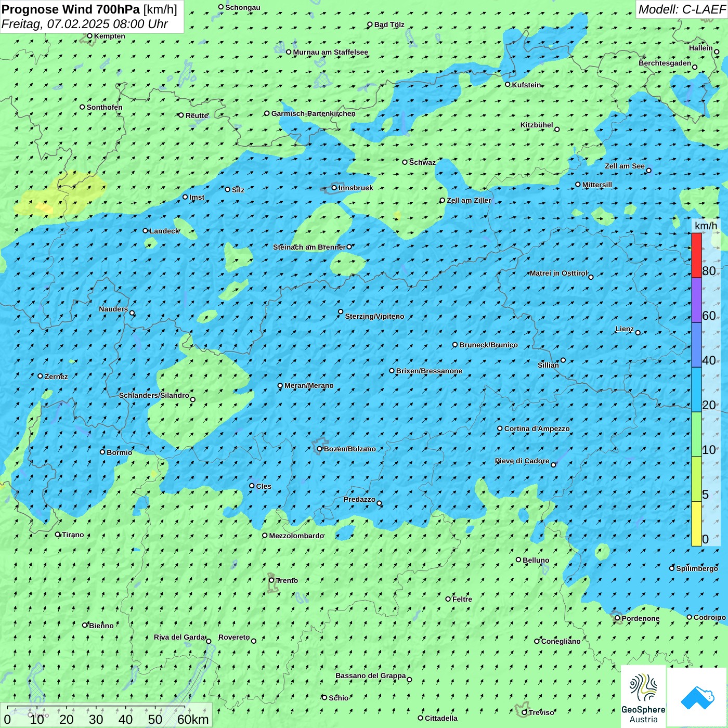Click the "Pieve di Cadore" label

pos(522,461)
